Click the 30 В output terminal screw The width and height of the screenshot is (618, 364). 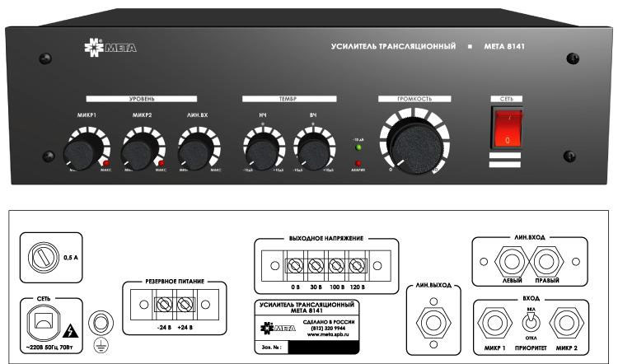316,266
